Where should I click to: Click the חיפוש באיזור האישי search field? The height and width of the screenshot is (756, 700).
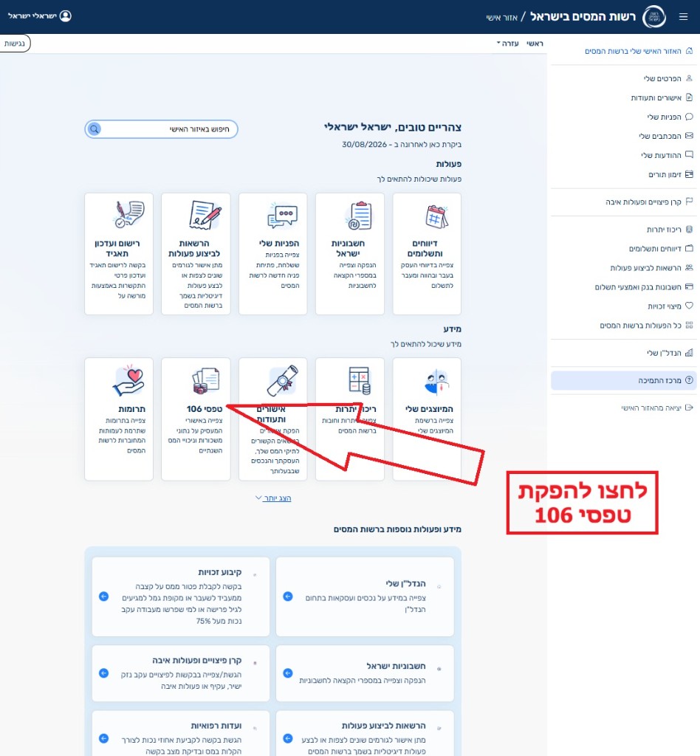coord(161,129)
